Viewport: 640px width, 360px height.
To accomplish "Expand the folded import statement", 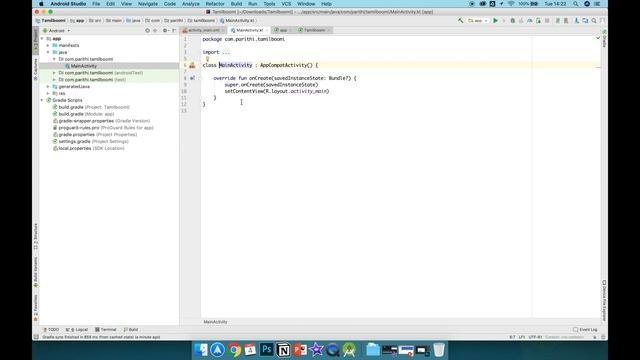I will [x=226, y=52].
